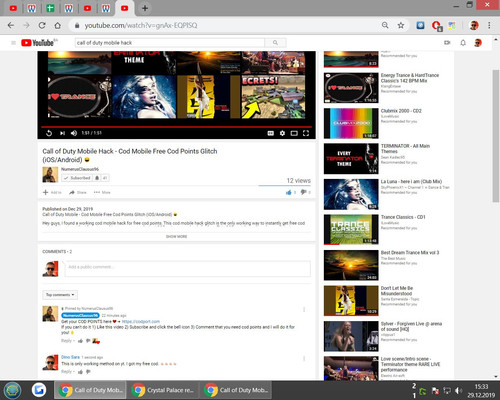The height and width of the screenshot is (400, 500).
Task: Reload the page with the refresh icon
Action: point(42,25)
